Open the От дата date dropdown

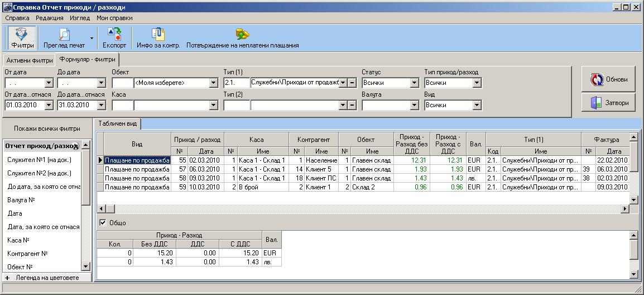49,83
